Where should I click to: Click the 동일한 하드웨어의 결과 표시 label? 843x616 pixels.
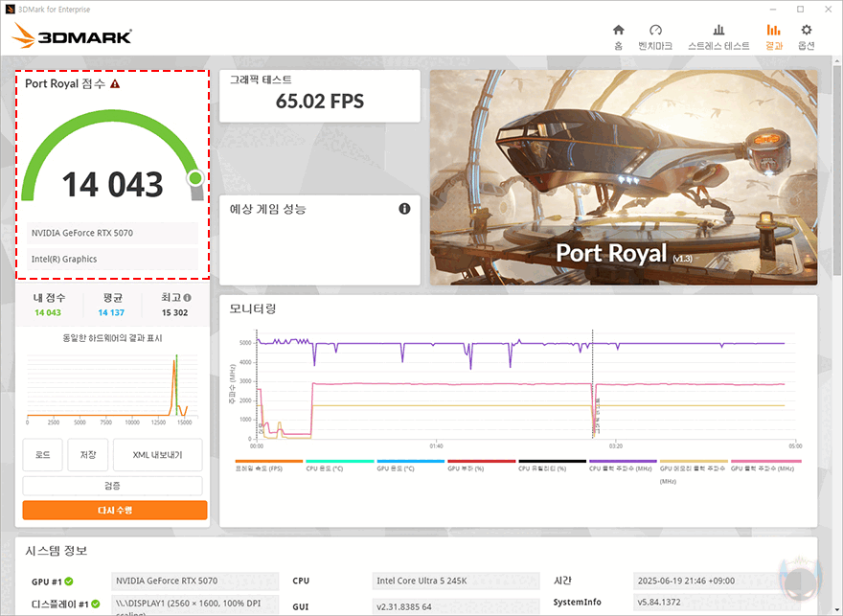(112, 338)
